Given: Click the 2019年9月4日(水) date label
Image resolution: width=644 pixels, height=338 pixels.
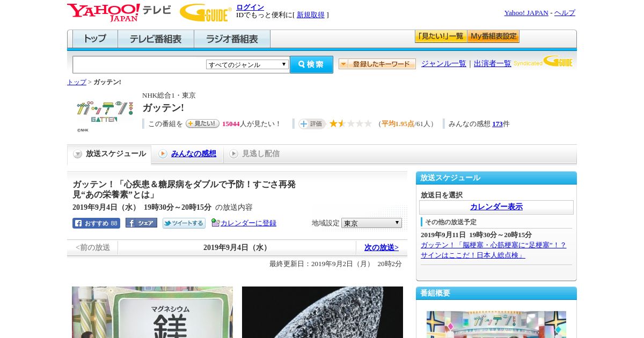Looking at the screenshot, I should pyautogui.click(x=237, y=247).
